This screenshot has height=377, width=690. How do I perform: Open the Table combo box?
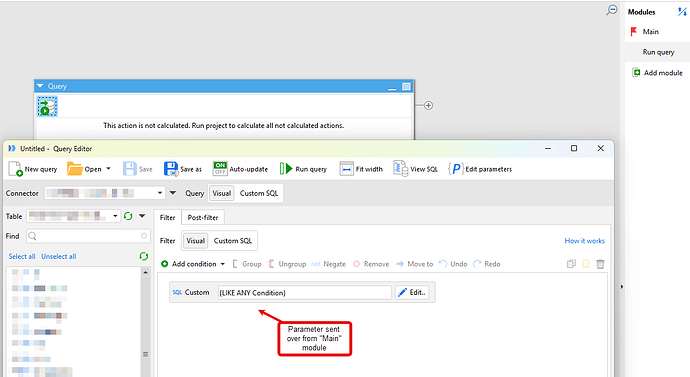click(x=73, y=216)
